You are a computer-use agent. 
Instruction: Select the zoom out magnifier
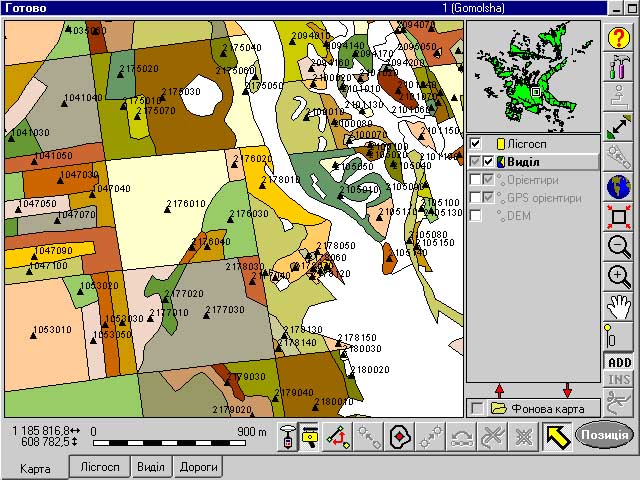click(x=618, y=247)
